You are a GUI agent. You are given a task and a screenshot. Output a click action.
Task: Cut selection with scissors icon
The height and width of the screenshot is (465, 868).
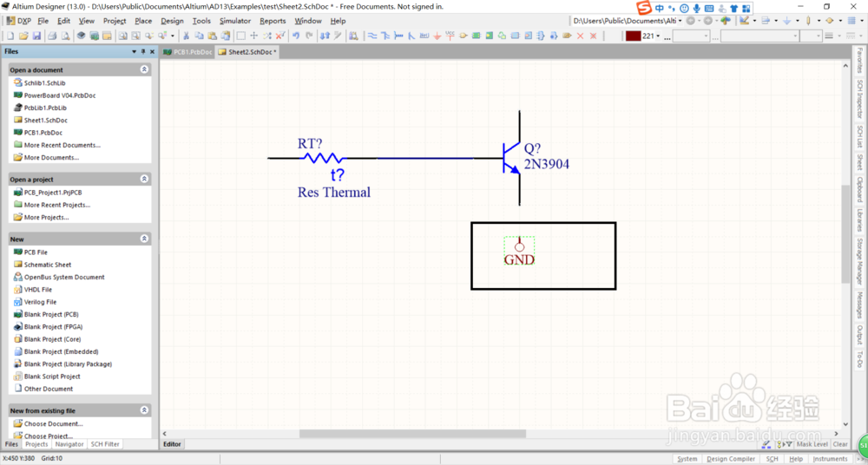(186, 36)
